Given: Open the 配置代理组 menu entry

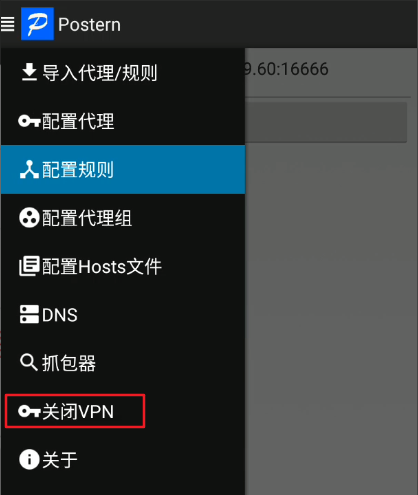Looking at the screenshot, I should [123, 218].
